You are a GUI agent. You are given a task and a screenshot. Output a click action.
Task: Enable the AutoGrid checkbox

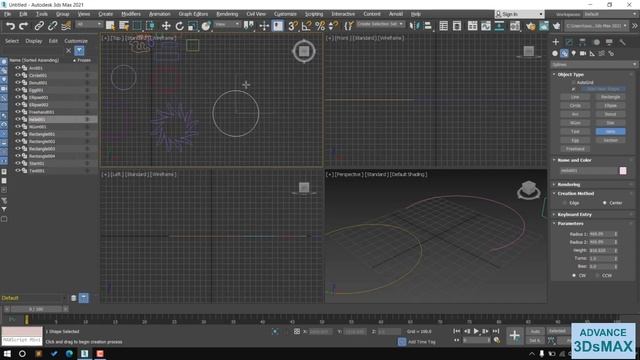[573, 82]
